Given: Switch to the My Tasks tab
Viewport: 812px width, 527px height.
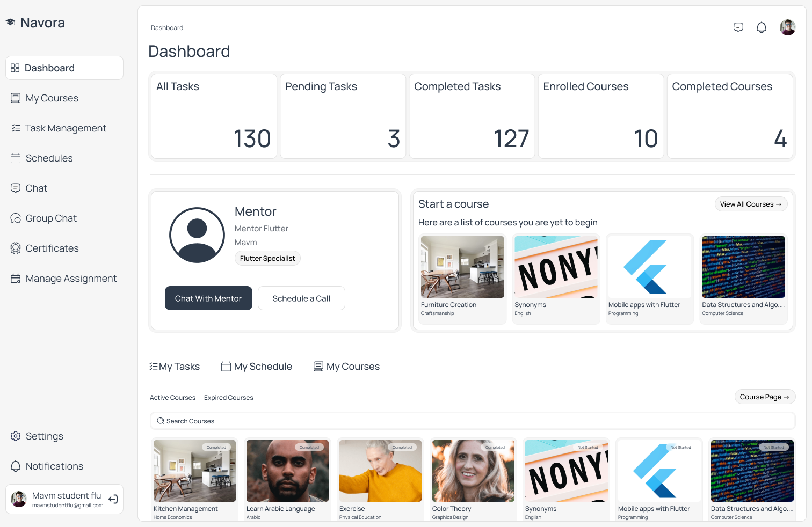Looking at the screenshot, I should coord(175,367).
